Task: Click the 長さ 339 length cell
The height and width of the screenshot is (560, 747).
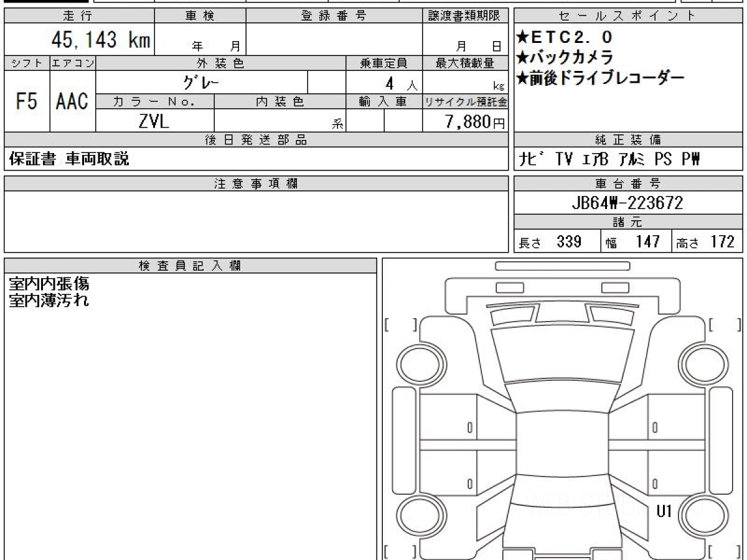Action: (557, 241)
